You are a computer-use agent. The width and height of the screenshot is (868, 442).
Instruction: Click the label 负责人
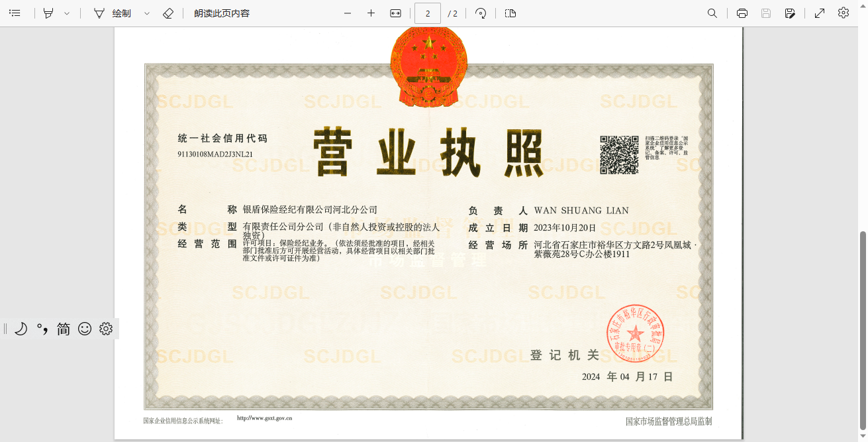(498, 211)
